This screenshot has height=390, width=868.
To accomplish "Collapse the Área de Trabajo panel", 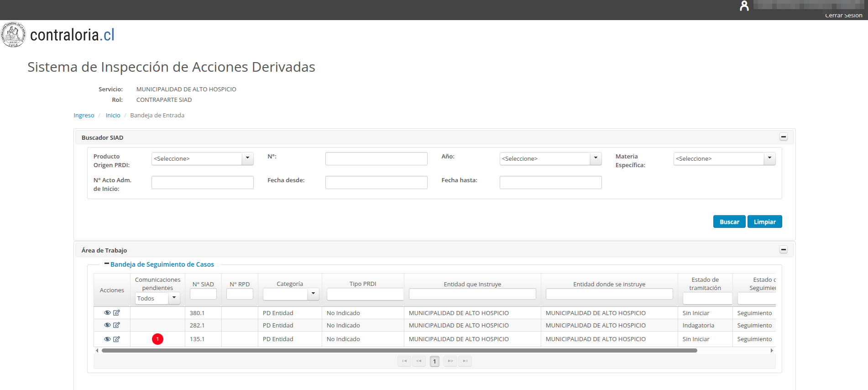I will click(x=784, y=250).
